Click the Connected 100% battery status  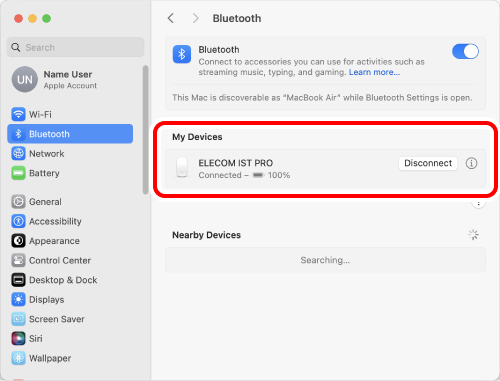click(x=244, y=175)
